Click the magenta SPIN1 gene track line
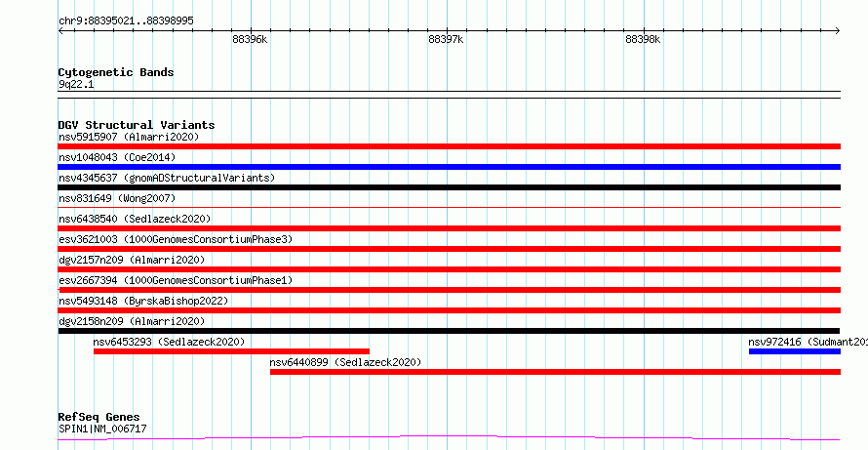This screenshot has height=450, width=868. pos(449,438)
